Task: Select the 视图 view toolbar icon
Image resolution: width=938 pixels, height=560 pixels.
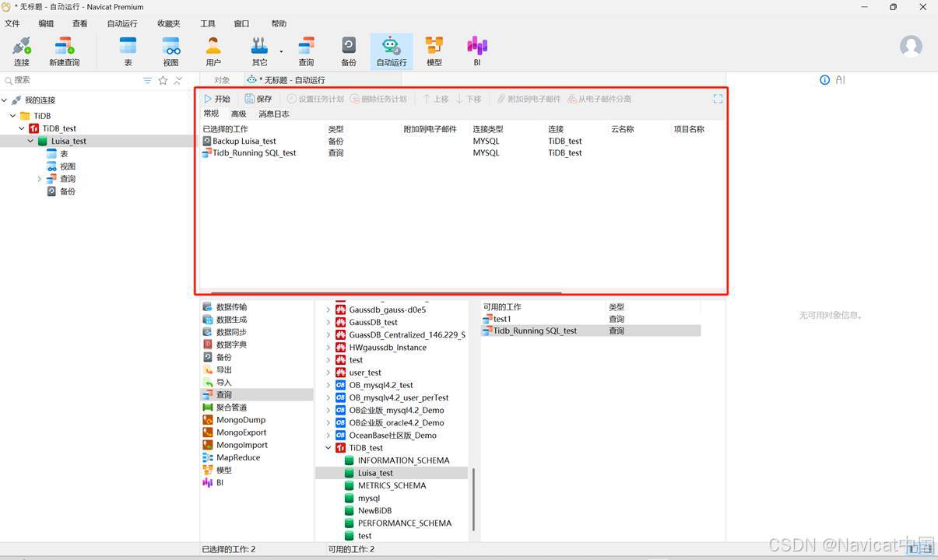Action: click(x=170, y=51)
